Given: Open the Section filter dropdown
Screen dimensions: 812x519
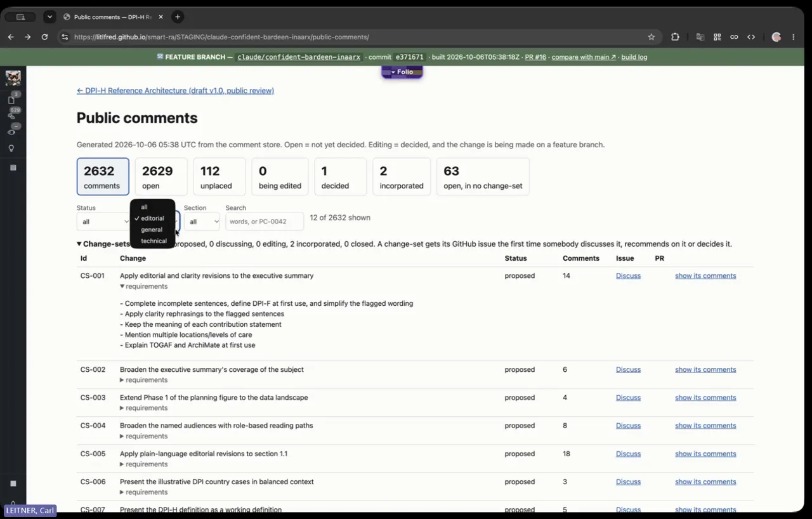Looking at the screenshot, I should coord(202,221).
